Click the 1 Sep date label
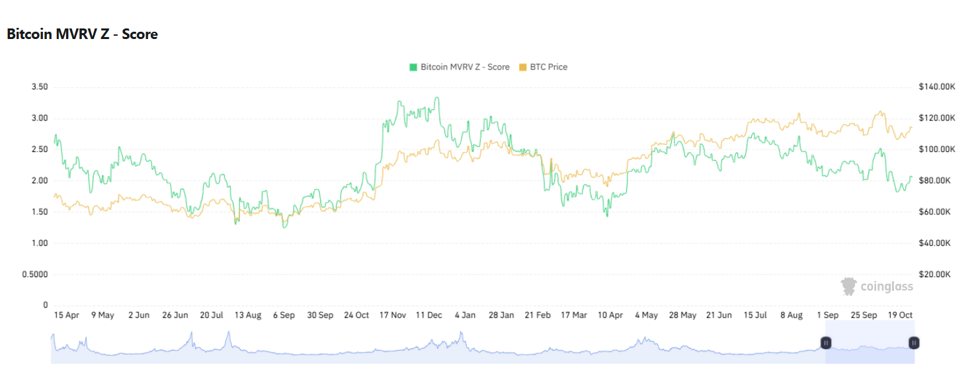Image resolution: width=980 pixels, height=379 pixels. click(x=827, y=316)
